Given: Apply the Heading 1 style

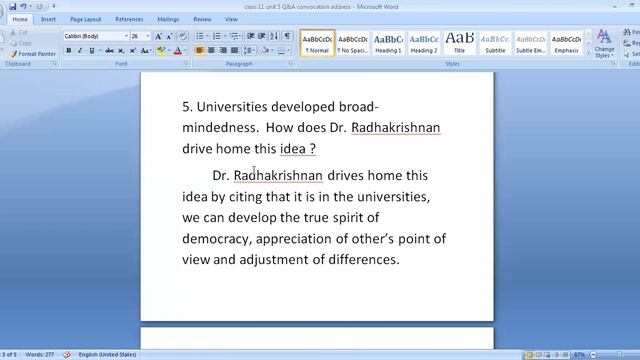Looking at the screenshot, I should click(x=388, y=43).
